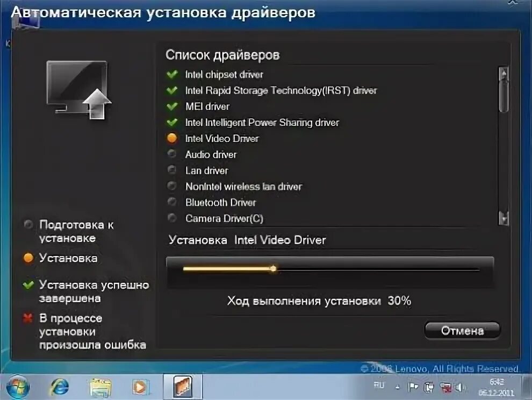Open Windows Explorer folder icon in taskbar
Screen dimensions: 532x400
(100, 388)
